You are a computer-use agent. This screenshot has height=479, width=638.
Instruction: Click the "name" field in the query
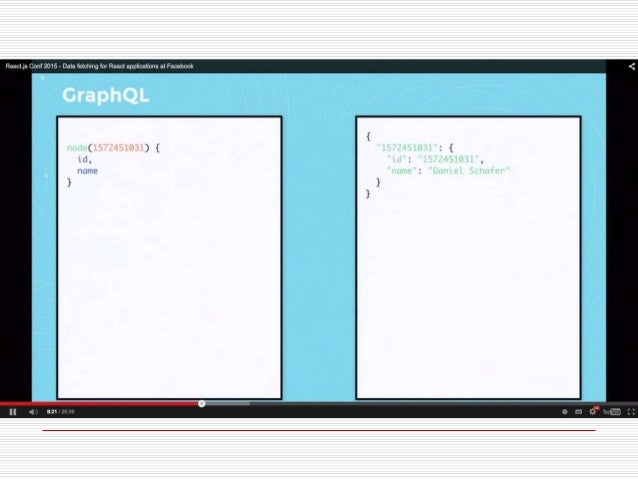pyautogui.click(x=87, y=171)
